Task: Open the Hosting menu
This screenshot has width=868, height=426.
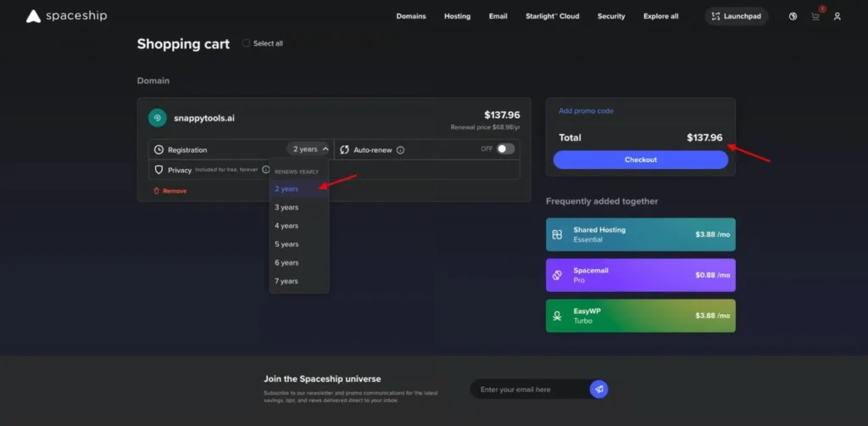Action: tap(457, 16)
